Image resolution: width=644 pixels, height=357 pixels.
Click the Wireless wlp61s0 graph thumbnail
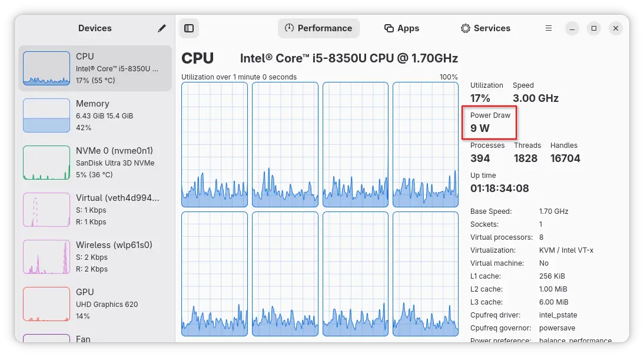click(47, 257)
